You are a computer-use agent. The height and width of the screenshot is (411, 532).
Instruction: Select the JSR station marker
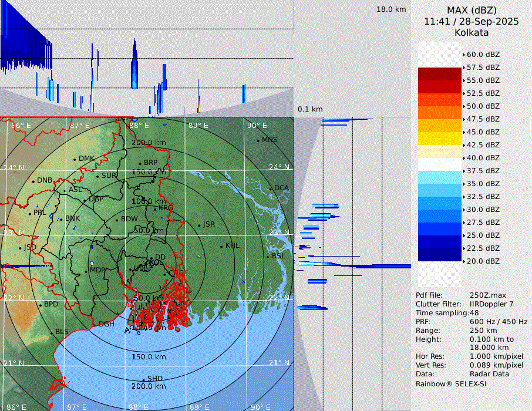tap(199, 225)
